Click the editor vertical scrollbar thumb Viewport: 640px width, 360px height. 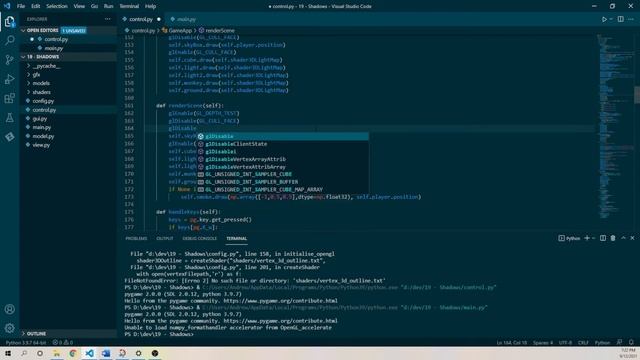coord(637,95)
